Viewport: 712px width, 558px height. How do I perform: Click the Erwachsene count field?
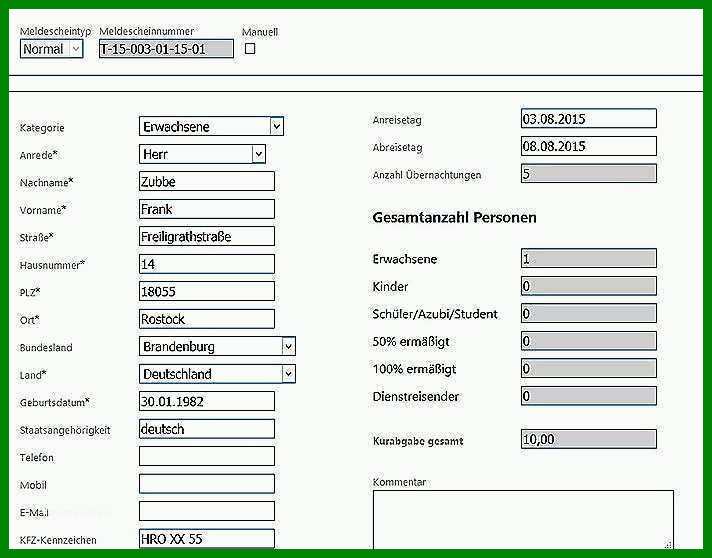click(588, 258)
